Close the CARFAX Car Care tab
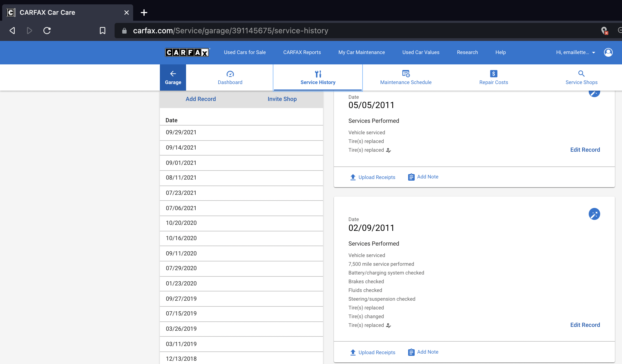The height and width of the screenshot is (364, 622). [x=126, y=13]
